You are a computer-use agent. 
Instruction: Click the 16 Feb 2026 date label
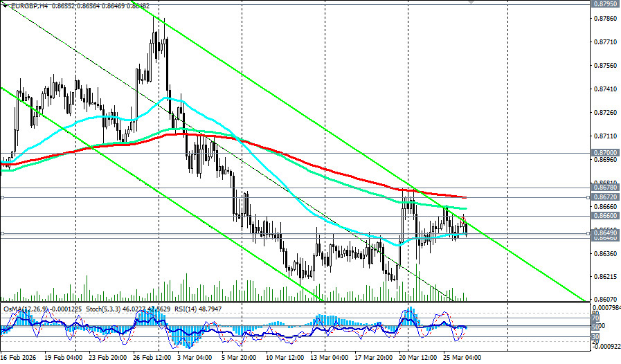[18, 358]
